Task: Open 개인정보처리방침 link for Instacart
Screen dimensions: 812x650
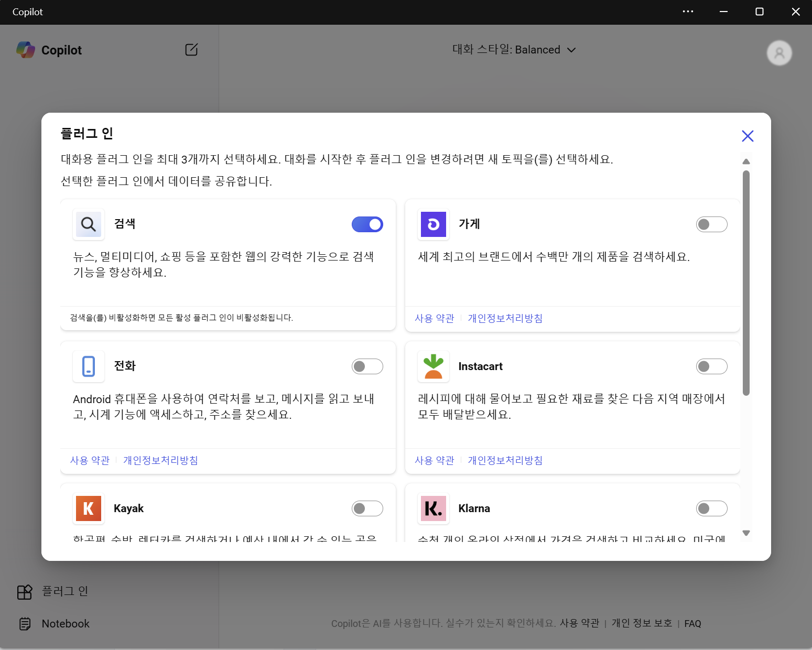Action: point(505,460)
